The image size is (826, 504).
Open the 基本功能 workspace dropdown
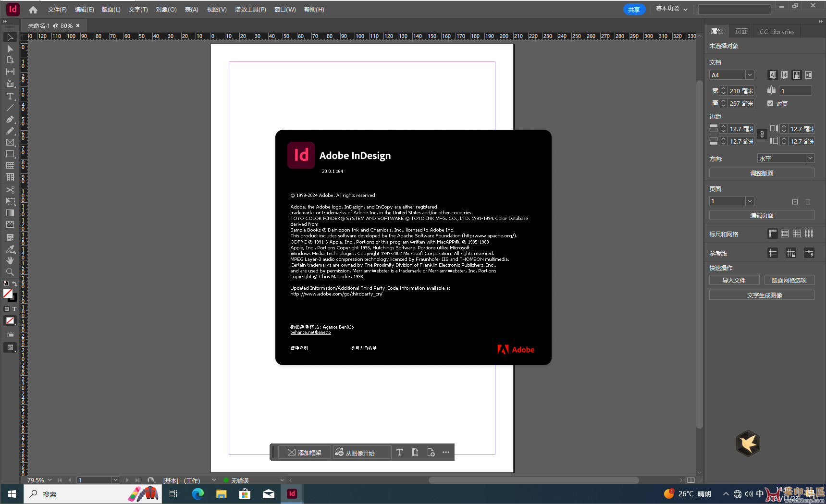tap(672, 9)
